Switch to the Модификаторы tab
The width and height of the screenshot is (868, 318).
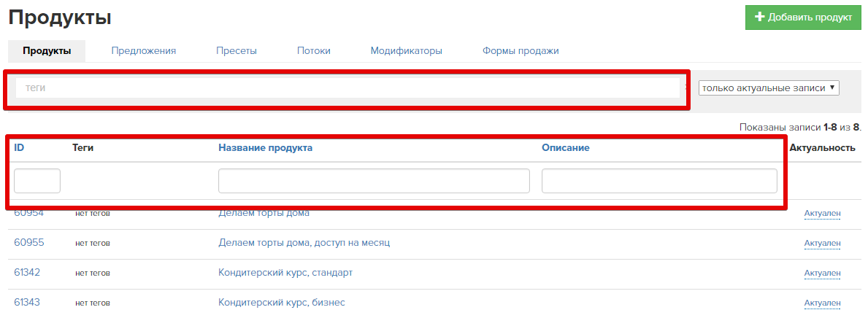pyautogui.click(x=407, y=51)
